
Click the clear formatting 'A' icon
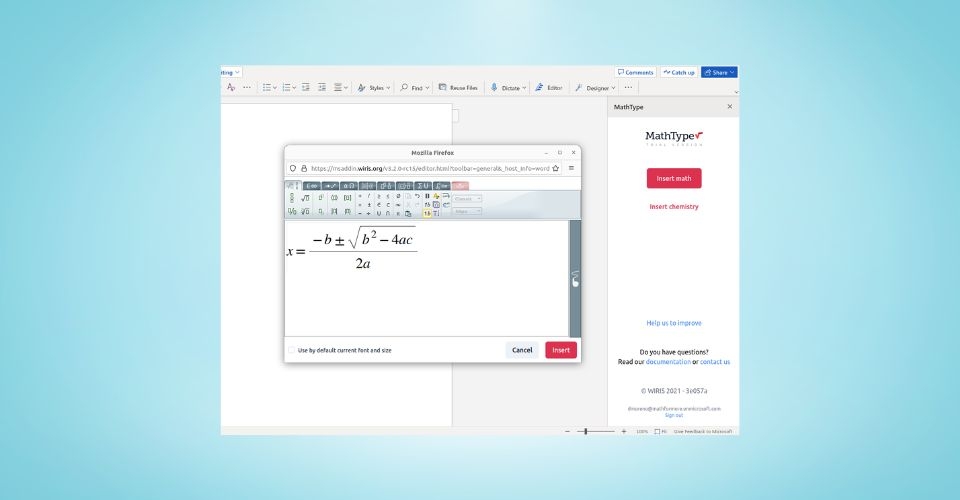click(231, 88)
